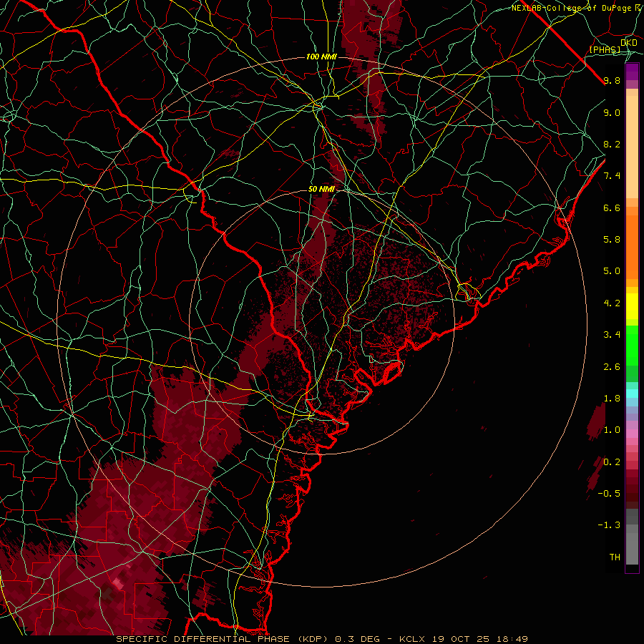
Task: Click the TH label on the scale
Action: 615,557
